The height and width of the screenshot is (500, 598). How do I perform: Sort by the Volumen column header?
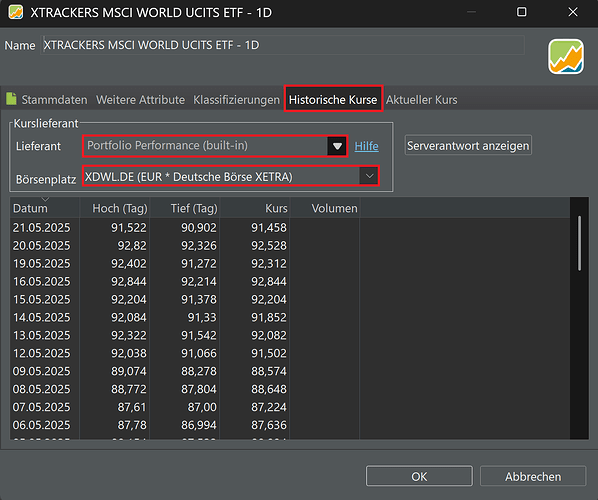tap(325, 208)
